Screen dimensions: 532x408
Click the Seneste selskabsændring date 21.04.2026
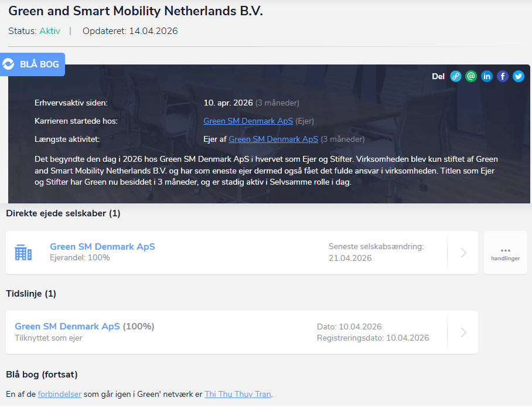pos(350,259)
